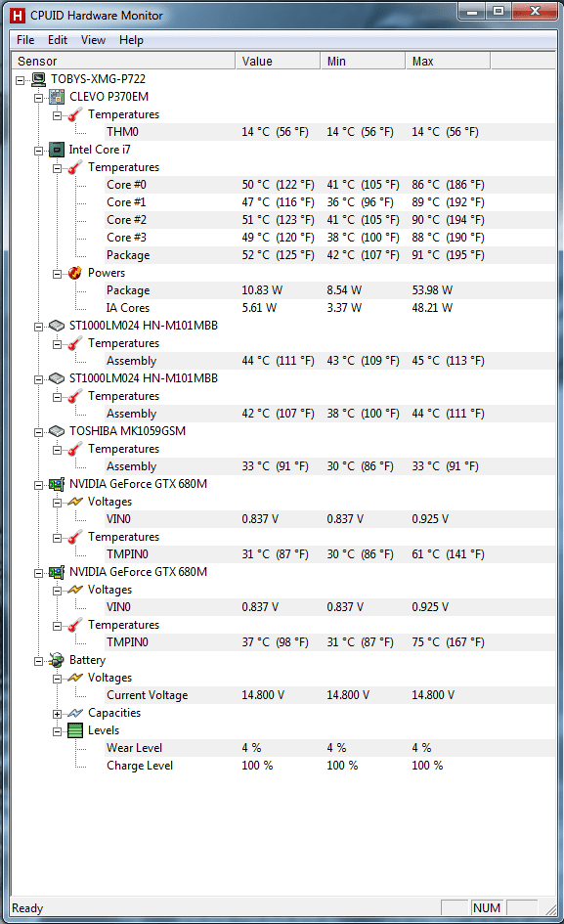Open the File menu

tap(25, 40)
